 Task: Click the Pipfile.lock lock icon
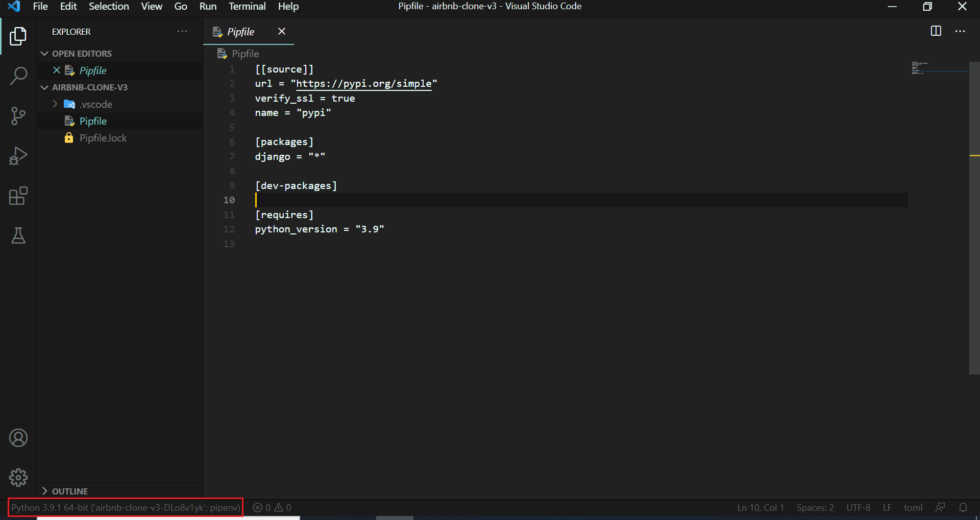tap(69, 138)
